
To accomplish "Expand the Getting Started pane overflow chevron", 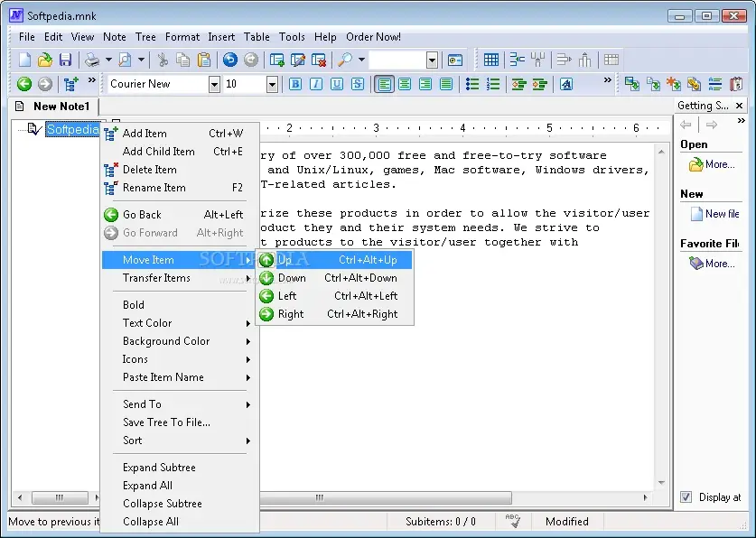I will (x=741, y=120).
